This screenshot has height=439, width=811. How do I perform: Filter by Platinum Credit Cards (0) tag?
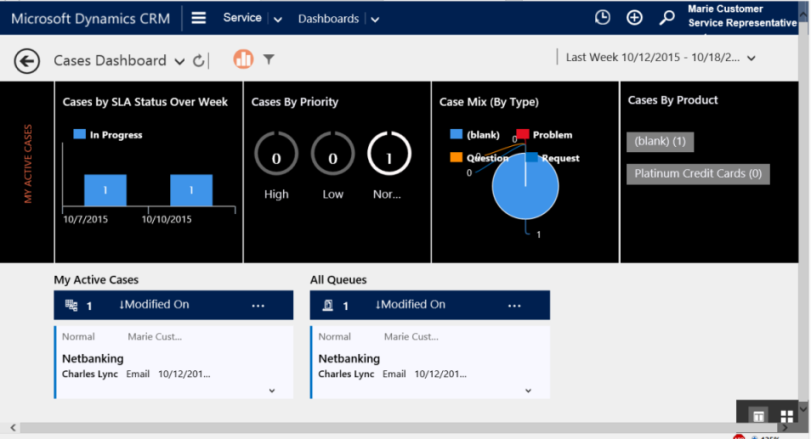(698, 174)
